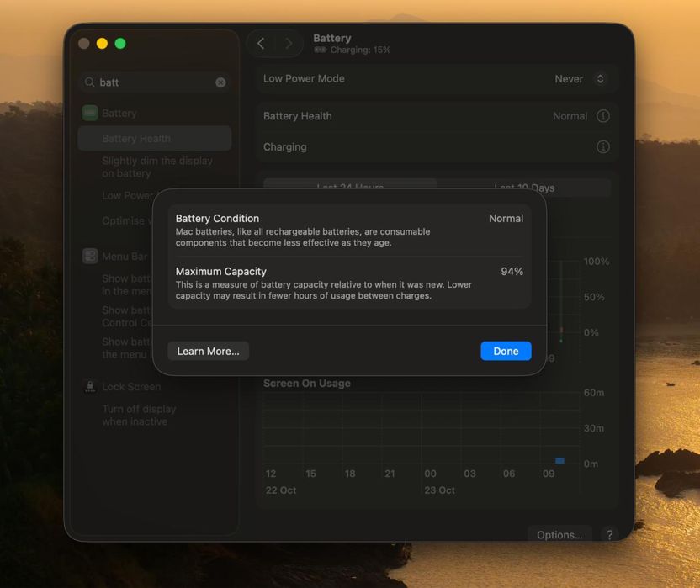Image resolution: width=700 pixels, height=588 pixels.
Task: Open the Learn More... link button
Action: pyautogui.click(x=208, y=351)
